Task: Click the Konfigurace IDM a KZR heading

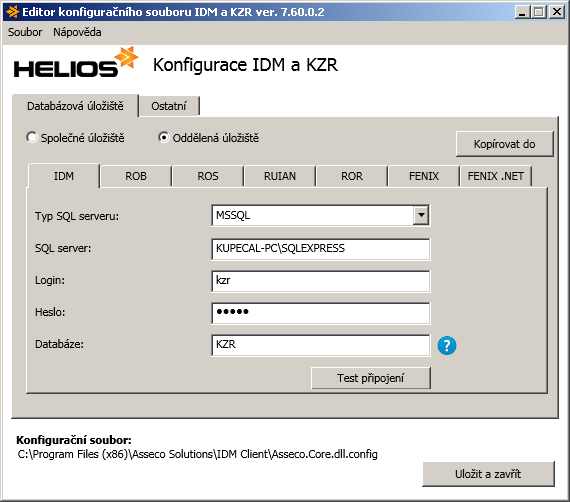Action: tap(245, 65)
